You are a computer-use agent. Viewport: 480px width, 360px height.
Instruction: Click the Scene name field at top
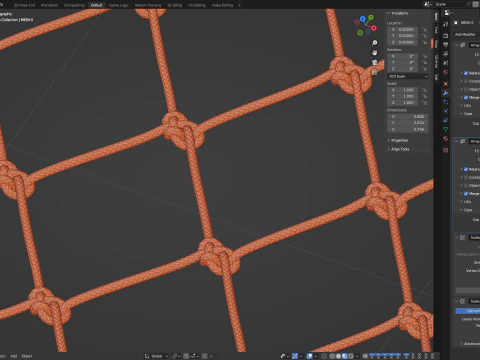point(450,4)
